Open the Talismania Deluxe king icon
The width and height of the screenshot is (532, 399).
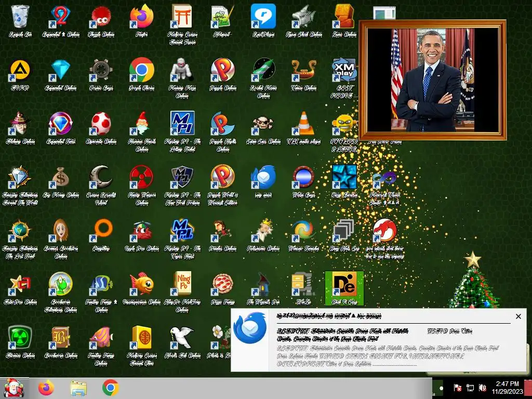[263, 230]
